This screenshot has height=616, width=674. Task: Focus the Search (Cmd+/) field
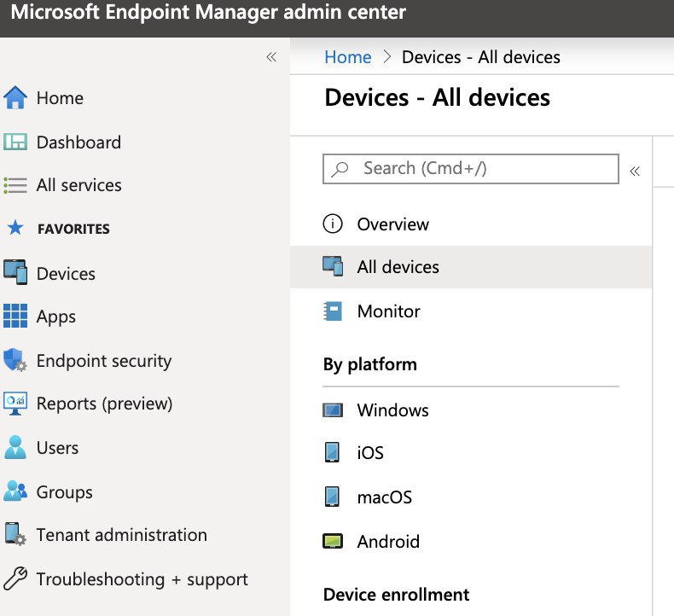(471, 169)
